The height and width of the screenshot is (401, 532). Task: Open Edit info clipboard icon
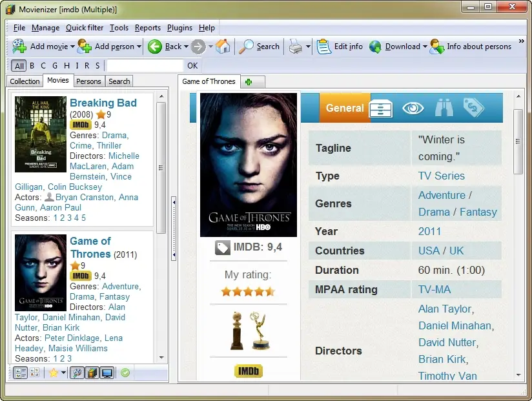pyautogui.click(x=323, y=46)
